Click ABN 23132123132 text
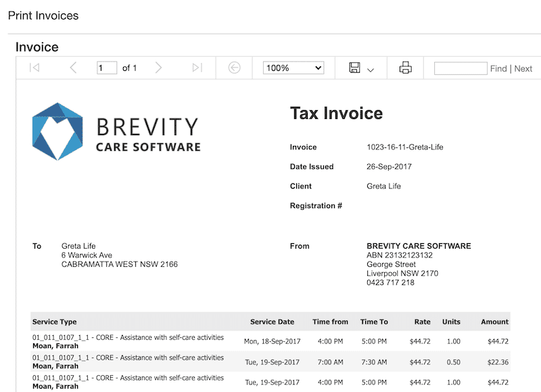 [400, 255]
